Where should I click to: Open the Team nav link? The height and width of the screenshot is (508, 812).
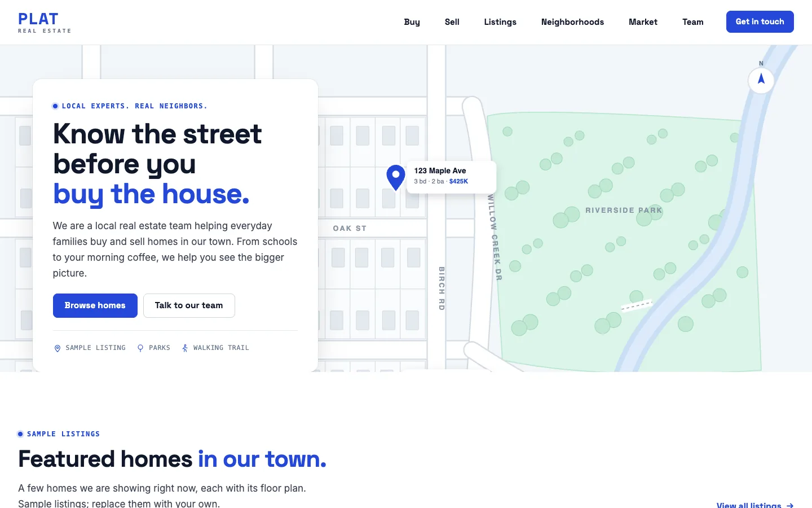click(692, 22)
